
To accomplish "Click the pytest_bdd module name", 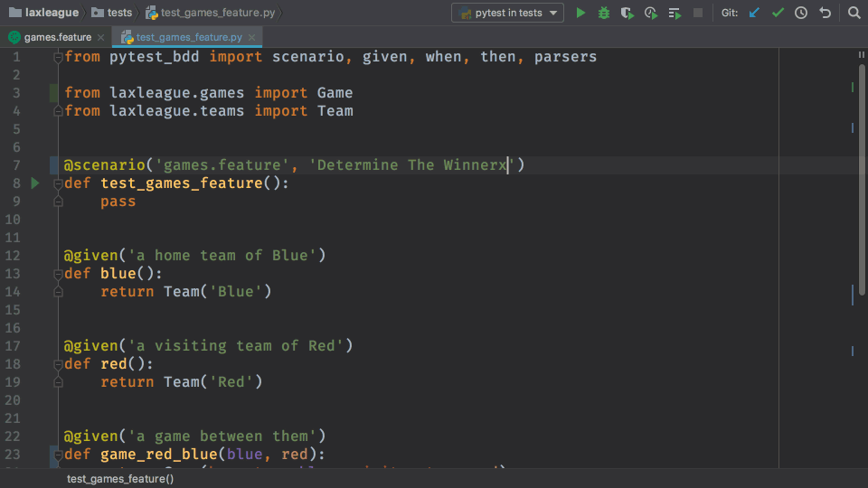I will point(154,57).
